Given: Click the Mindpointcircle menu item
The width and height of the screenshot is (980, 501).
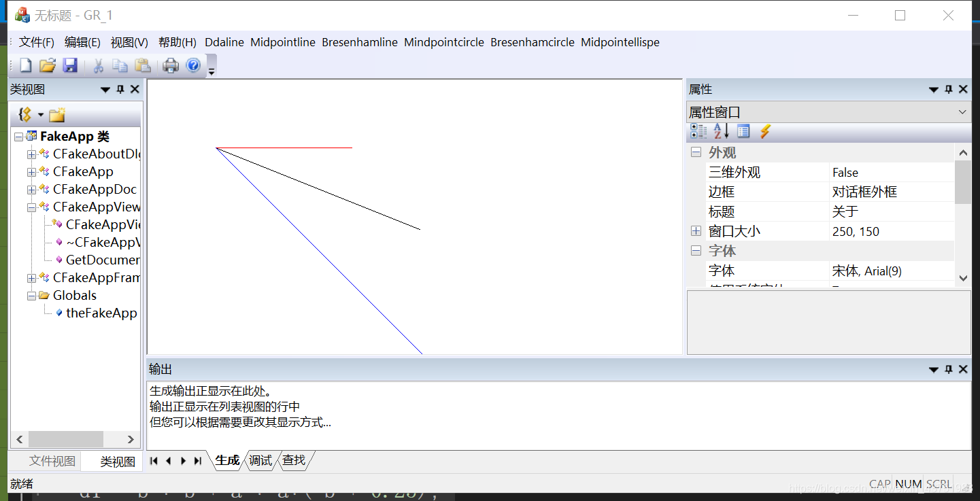Looking at the screenshot, I should [444, 42].
